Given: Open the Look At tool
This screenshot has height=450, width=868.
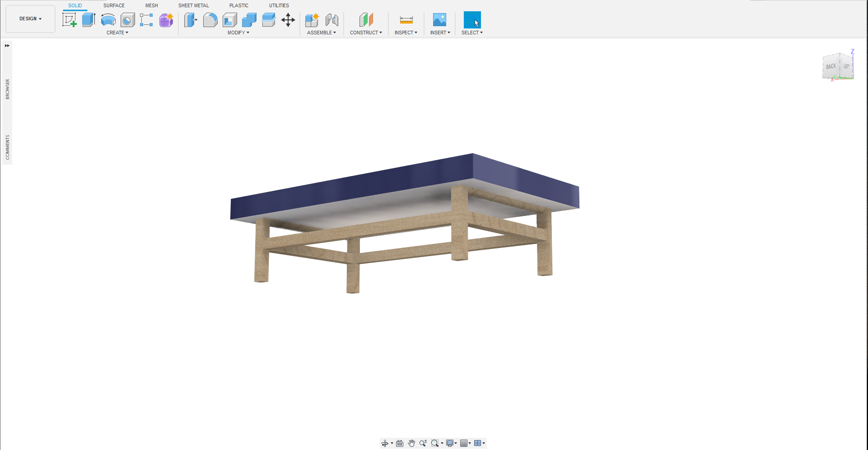Looking at the screenshot, I should [x=400, y=443].
